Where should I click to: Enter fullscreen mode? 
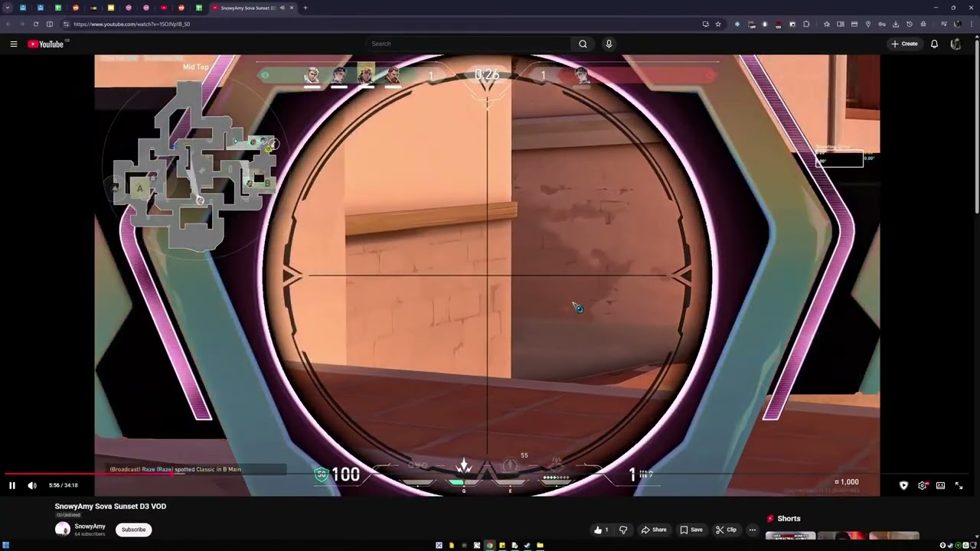(x=959, y=485)
